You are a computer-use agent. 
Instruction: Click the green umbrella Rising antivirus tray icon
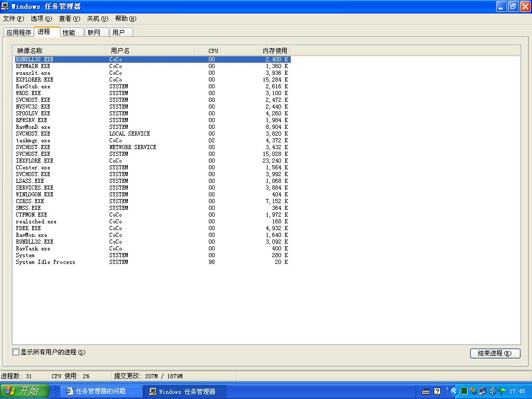coord(502,391)
